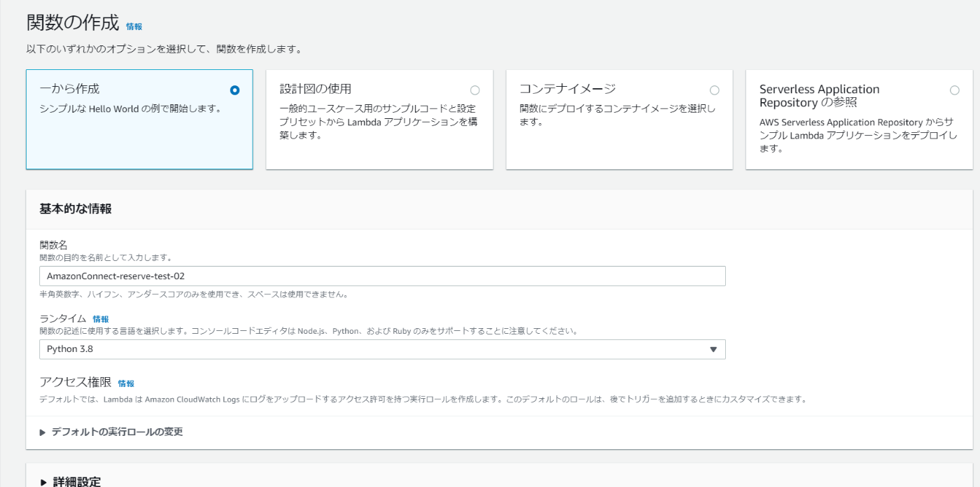Screen dimensions: 980x487
Task: Click the dropdown arrow of runtime selector
Action: click(x=713, y=349)
